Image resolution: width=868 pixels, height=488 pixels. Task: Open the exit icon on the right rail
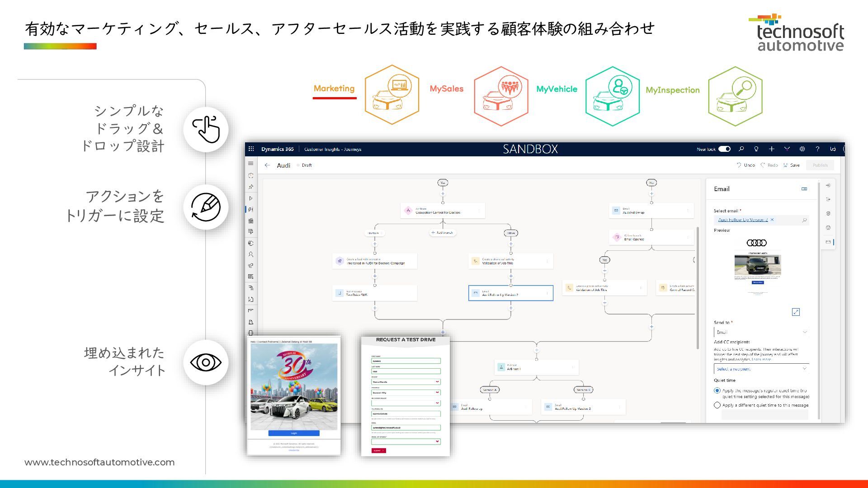[x=828, y=199]
